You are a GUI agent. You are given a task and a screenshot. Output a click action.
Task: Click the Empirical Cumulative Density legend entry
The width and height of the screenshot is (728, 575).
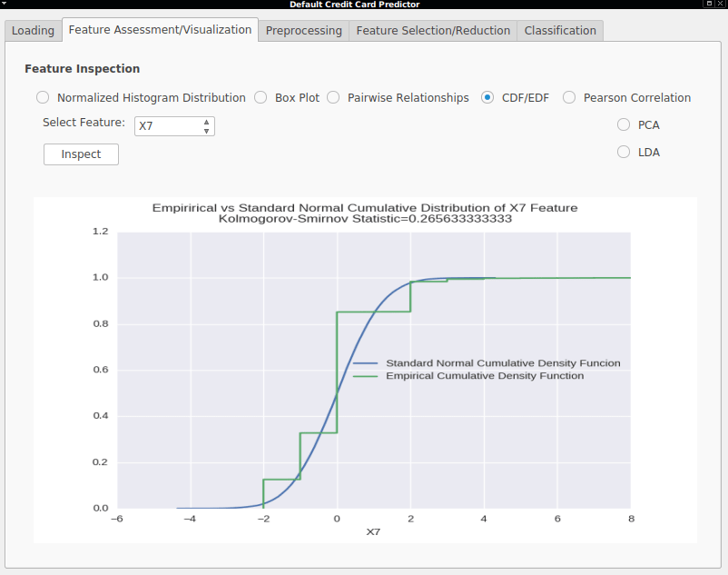point(469,376)
